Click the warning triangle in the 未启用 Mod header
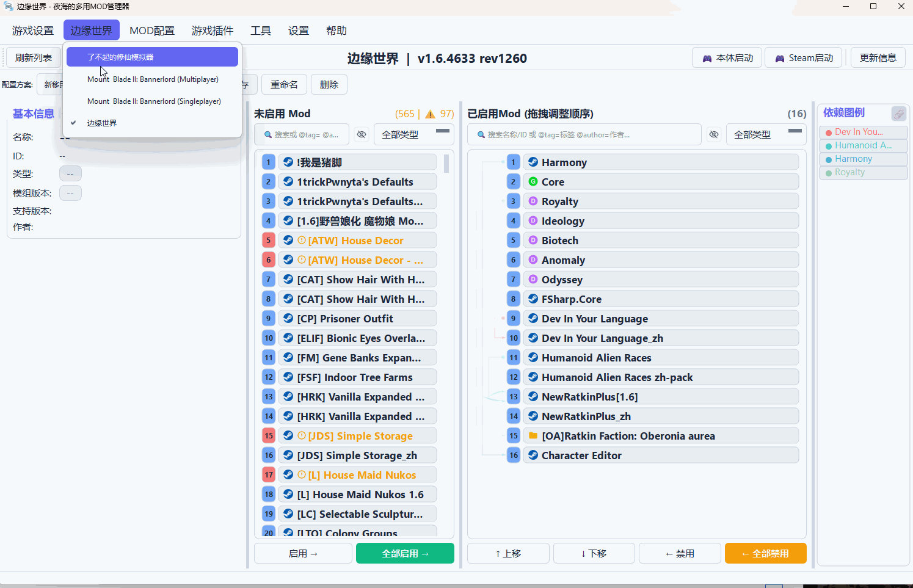This screenshot has height=588, width=913. pyautogui.click(x=431, y=114)
